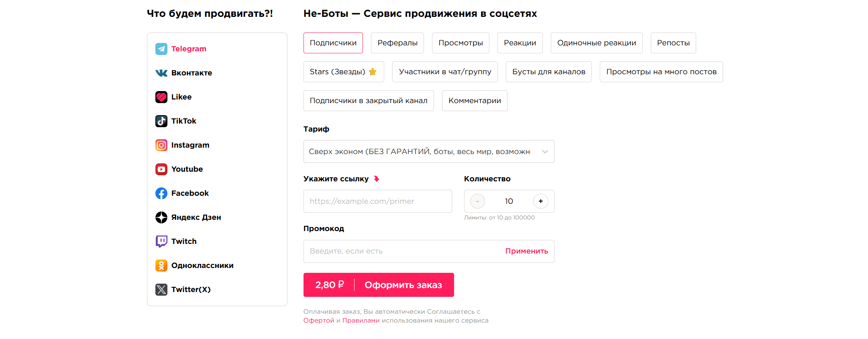Screen dimensions: 868x339
Task: Select the Stars (Звезды) tab
Action: coord(343,72)
